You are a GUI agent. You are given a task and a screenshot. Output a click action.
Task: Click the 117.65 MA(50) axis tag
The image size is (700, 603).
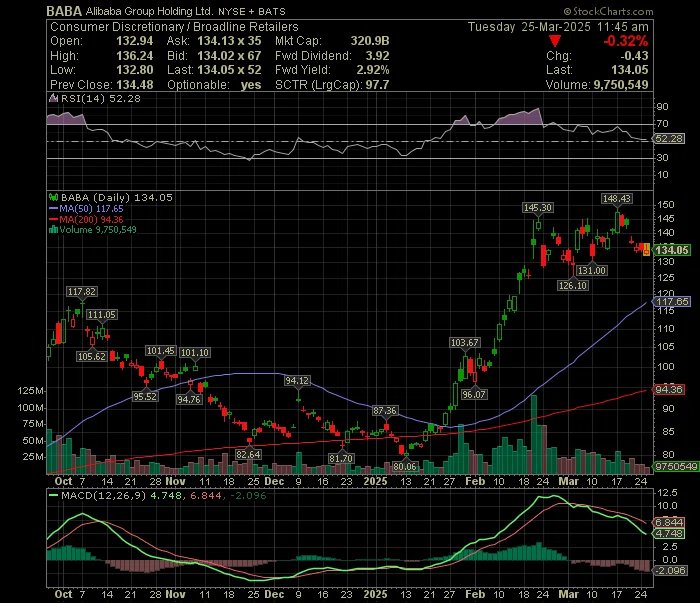(x=672, y=302)
